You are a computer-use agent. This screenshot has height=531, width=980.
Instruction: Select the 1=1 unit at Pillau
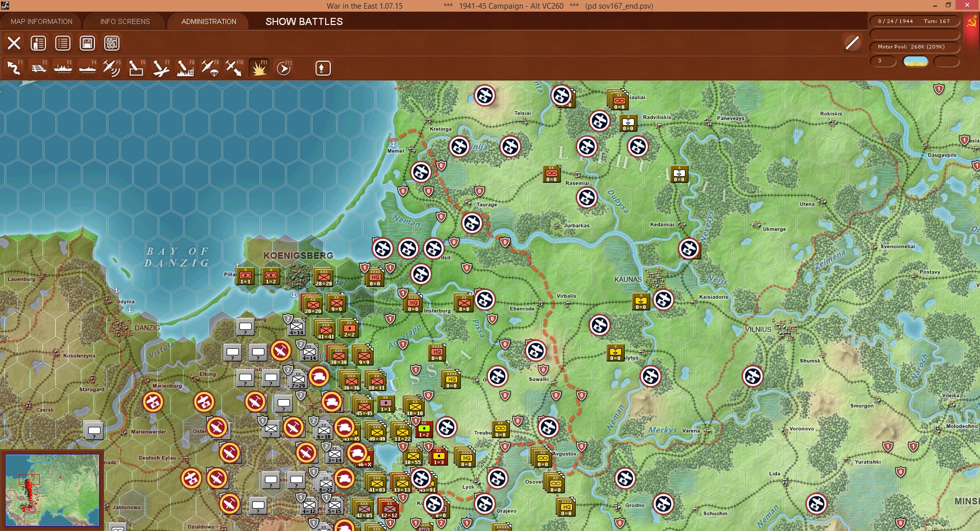(246, 275)
